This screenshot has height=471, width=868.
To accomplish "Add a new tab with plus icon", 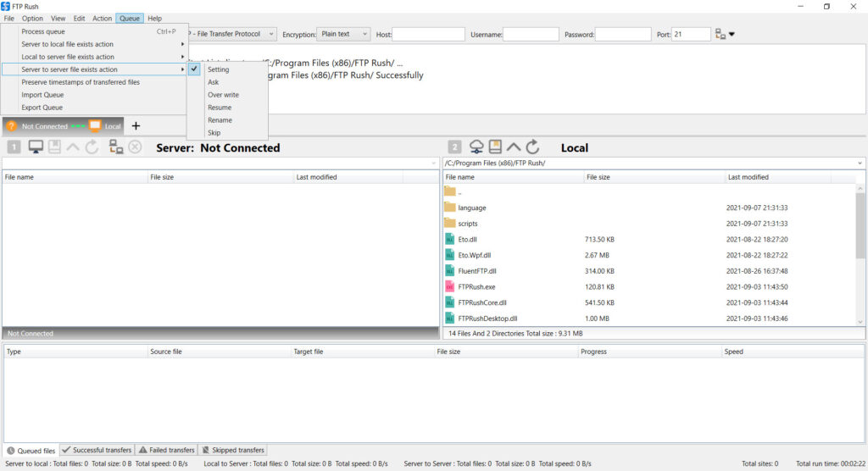I will [136, 126].
